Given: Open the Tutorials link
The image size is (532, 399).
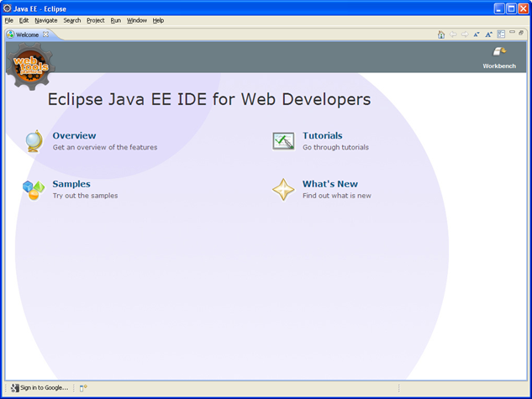Looking at the screenshot, I should (323, 135).
